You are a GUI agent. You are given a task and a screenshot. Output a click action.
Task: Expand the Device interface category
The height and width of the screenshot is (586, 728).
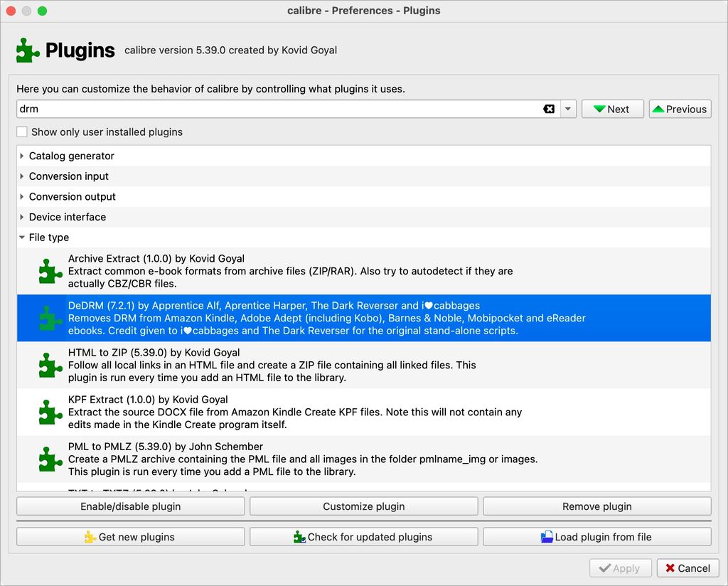point(22,217)
